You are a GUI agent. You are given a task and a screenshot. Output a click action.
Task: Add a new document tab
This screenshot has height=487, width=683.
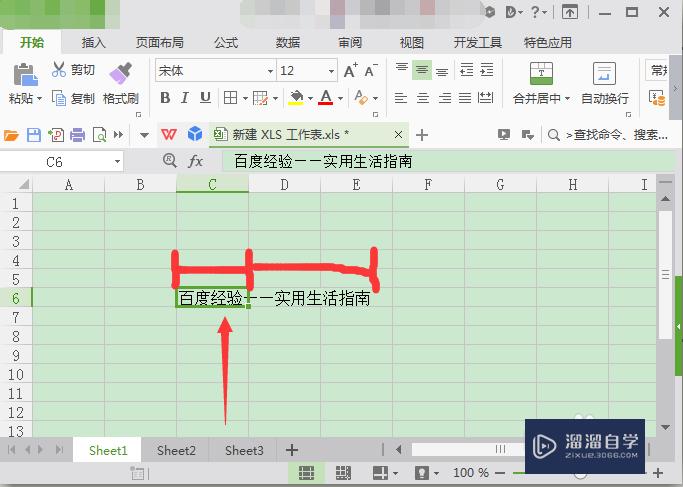click(422, 135)
